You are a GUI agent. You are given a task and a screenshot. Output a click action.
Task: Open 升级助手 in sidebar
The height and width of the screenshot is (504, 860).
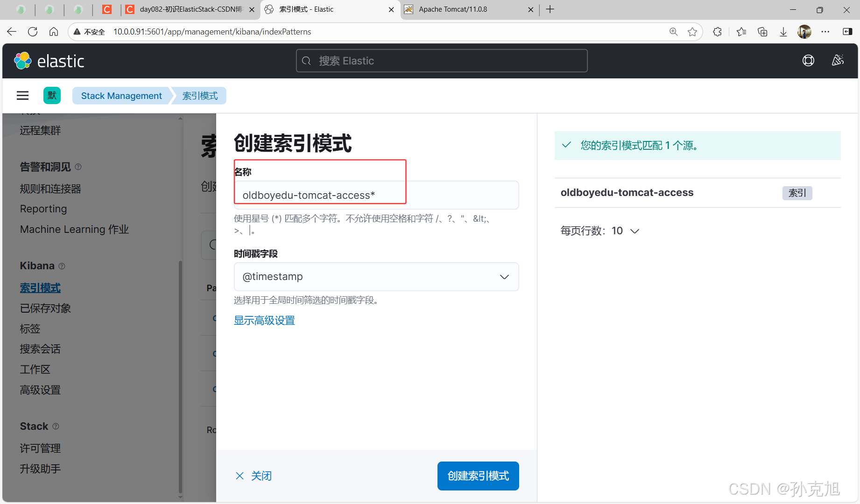[40, 469]
